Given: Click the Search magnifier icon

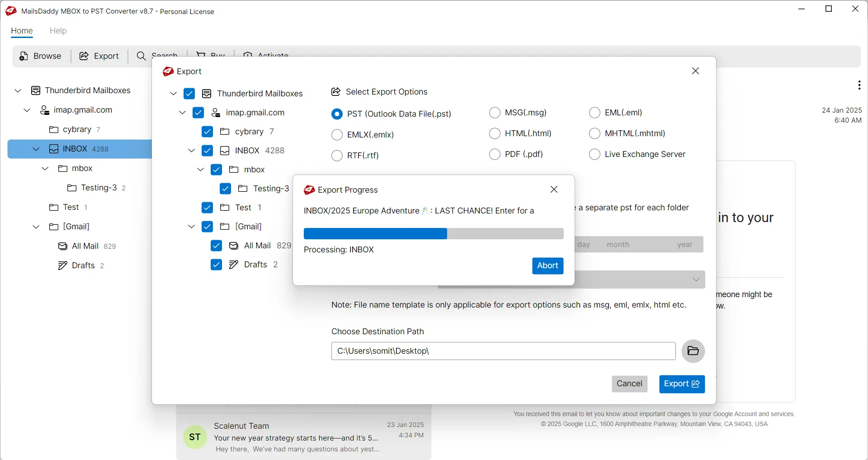Looking at the screenshot, I should pyautogui.click(x=141, y=56).
